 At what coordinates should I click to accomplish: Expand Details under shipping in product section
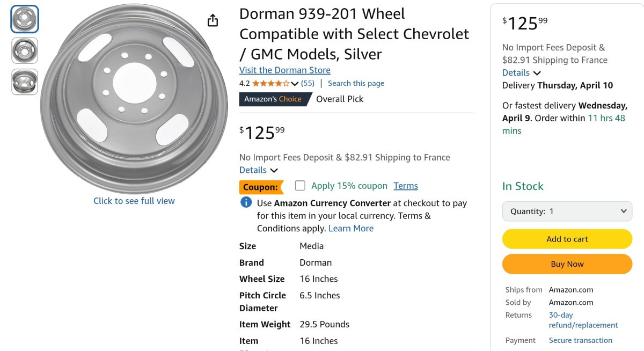(259, 170)
